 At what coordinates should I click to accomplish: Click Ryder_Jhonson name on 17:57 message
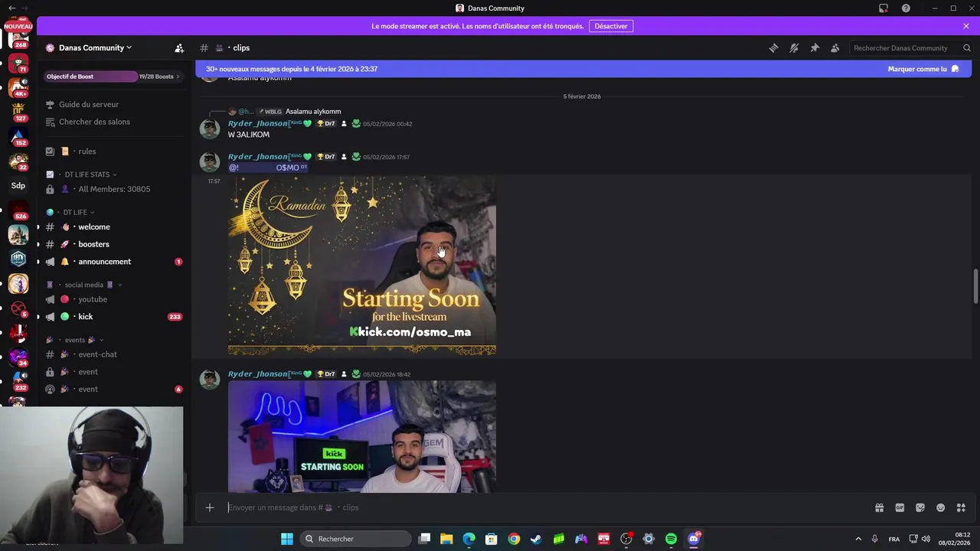click(x=258, y=157)
